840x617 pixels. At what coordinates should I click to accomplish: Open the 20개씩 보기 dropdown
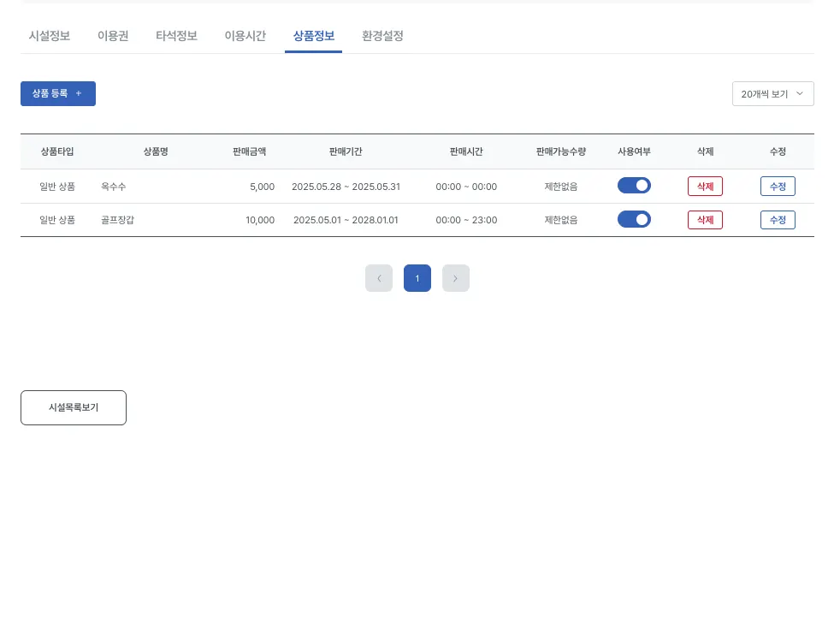point(773,94)
